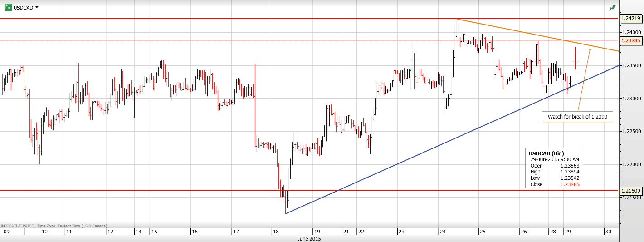644x242 pixels.
Task: Open the USDCAD symbol dropdown arrow
Action: [x=37, y=7]
